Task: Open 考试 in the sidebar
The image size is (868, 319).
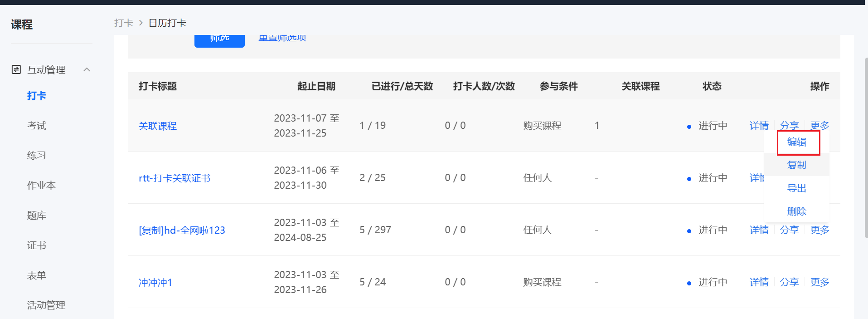Action: coord(37,126)
